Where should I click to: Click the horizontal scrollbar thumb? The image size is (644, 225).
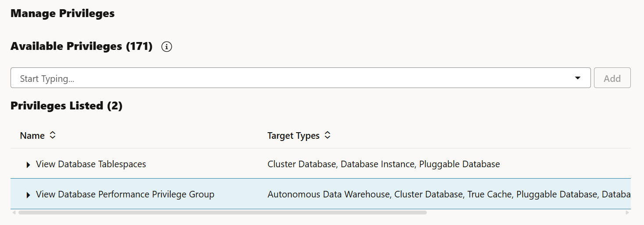pyautogui.click(x=222, y=212)
